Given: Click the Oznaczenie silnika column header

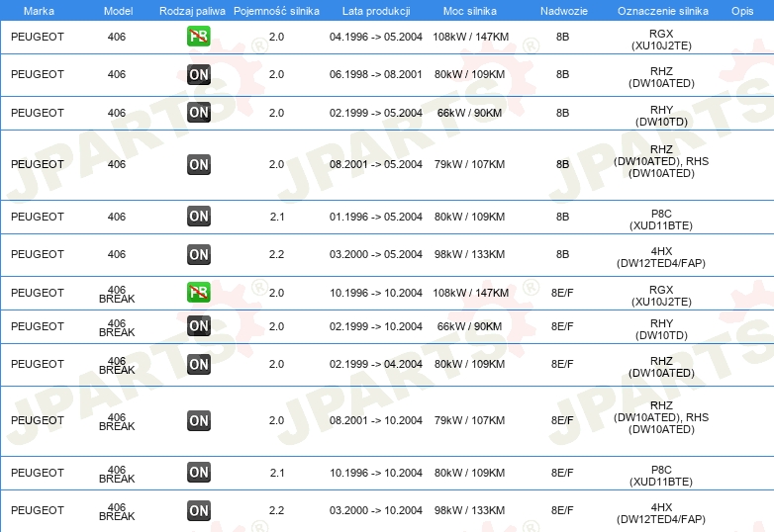Looking at the screenshot, I should coord(663,11).
